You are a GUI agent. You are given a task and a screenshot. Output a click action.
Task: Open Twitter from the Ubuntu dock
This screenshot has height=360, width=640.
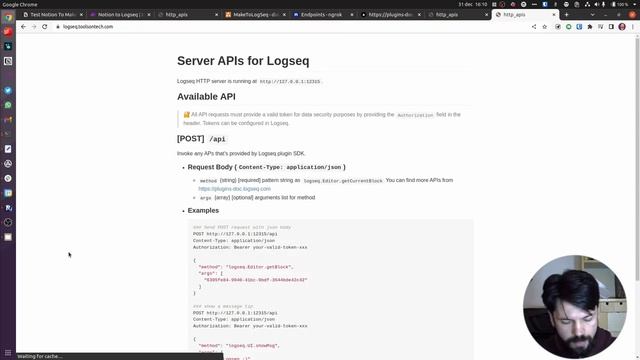pyautogui.click(x=8, y=90)
